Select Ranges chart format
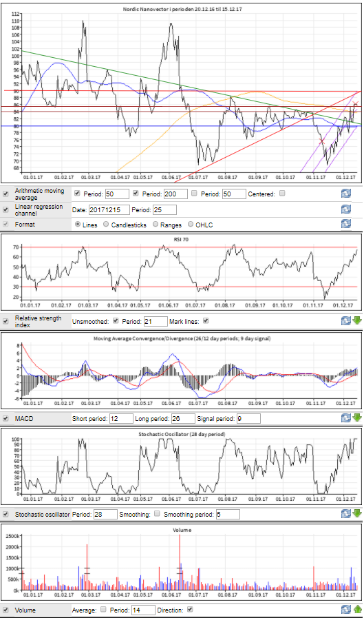 click(x=156, y=225)
